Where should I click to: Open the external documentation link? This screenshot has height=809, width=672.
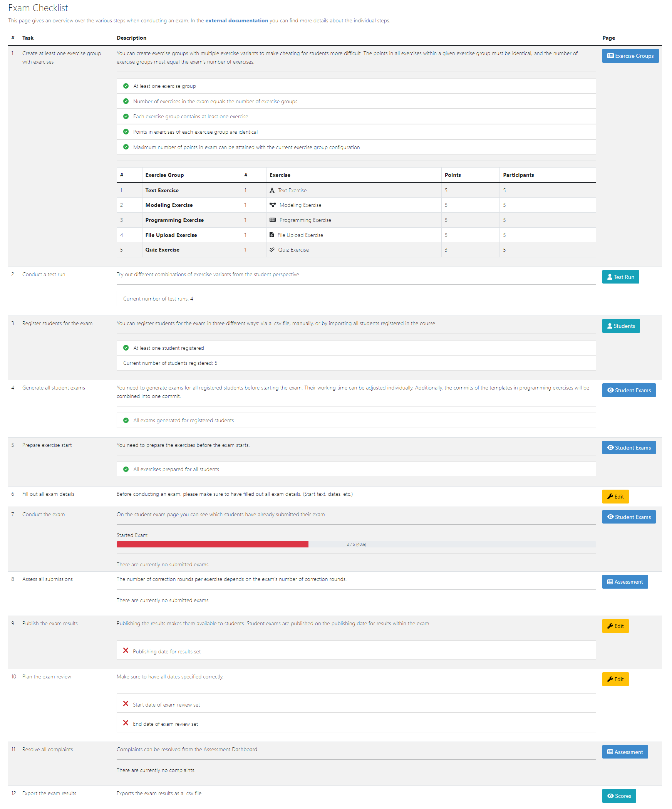pos(236,21)
